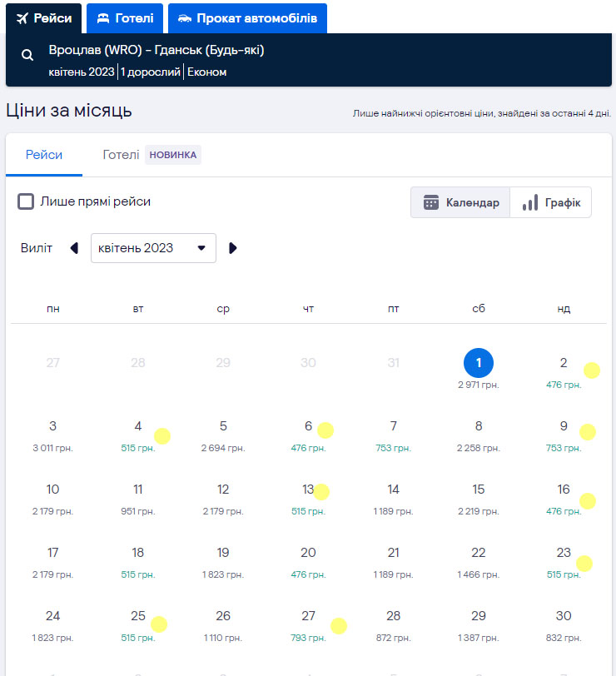Select April 28 priced 872 грн.
This screenshot has width=616, height=676.
tap(393, 625)
